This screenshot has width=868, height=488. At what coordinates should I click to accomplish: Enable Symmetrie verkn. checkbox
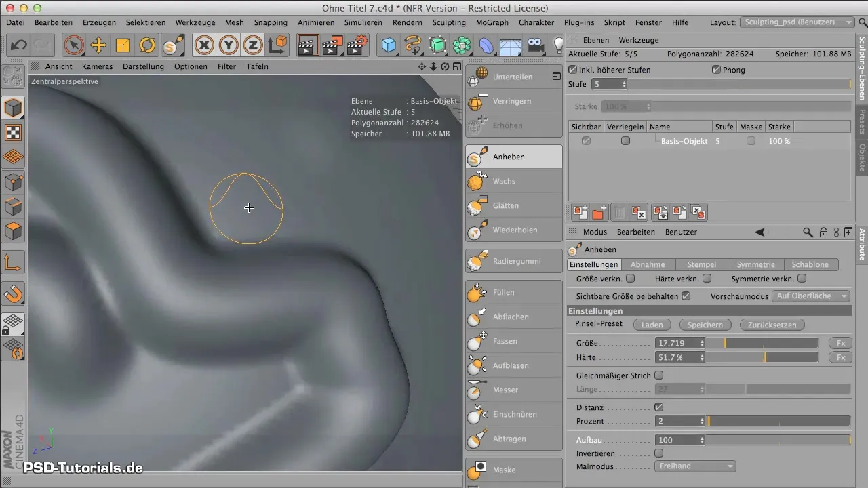(x=802, y=278)
